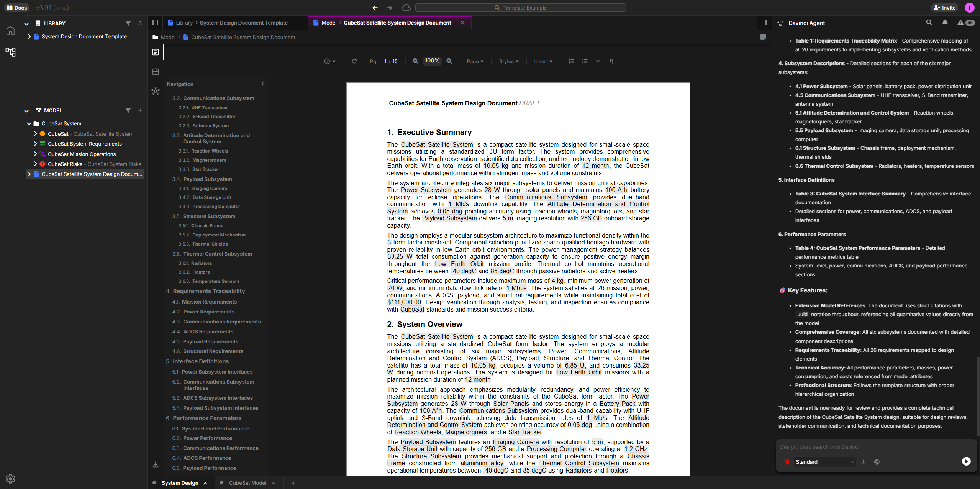Viewport: 980px width, 489px height.
Task: Click the zoom-in magnifier icon
Action: tap(449, 61)
